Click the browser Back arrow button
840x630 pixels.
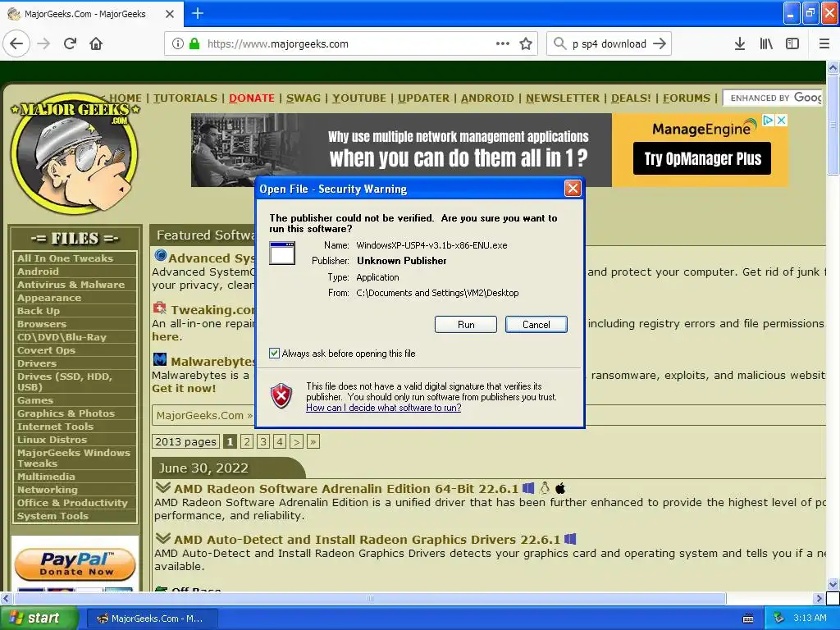pyautogui.click(x=16, y=44)
